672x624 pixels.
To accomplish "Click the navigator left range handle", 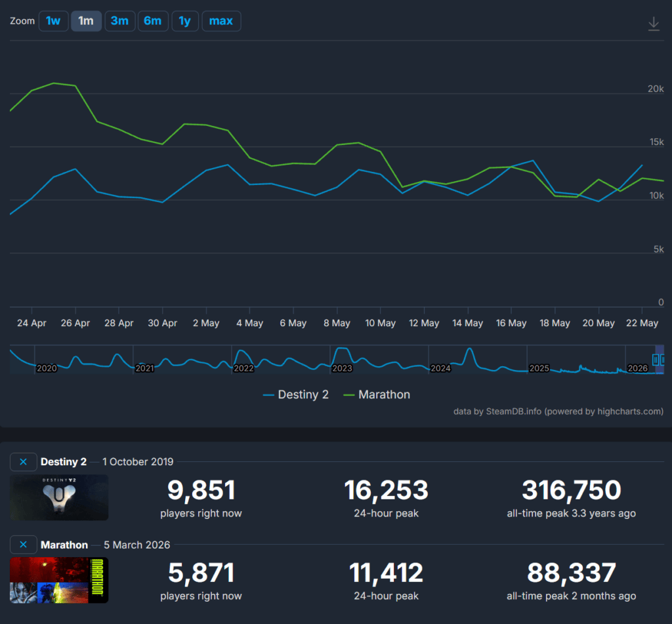I will pos(656,360).
